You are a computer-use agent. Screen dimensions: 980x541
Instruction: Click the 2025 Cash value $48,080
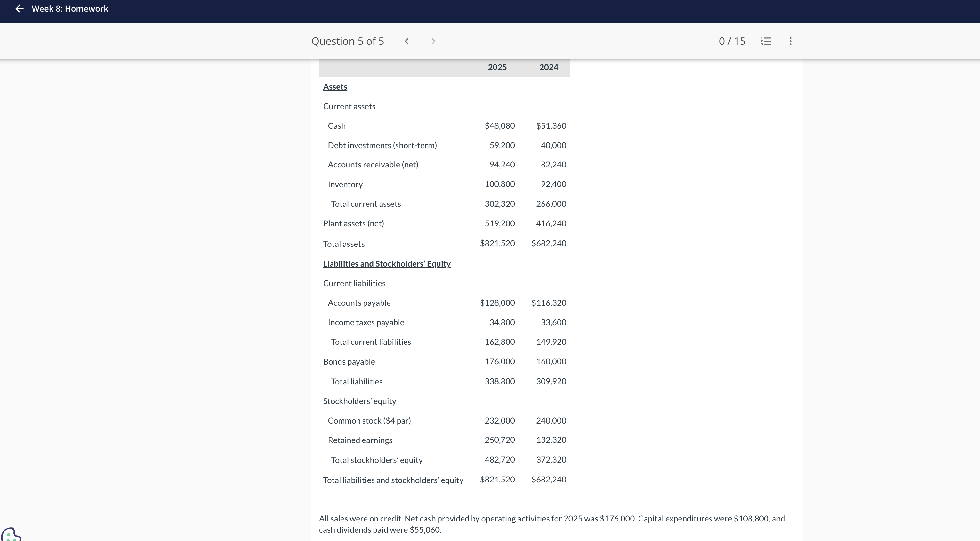click(500, 126)
